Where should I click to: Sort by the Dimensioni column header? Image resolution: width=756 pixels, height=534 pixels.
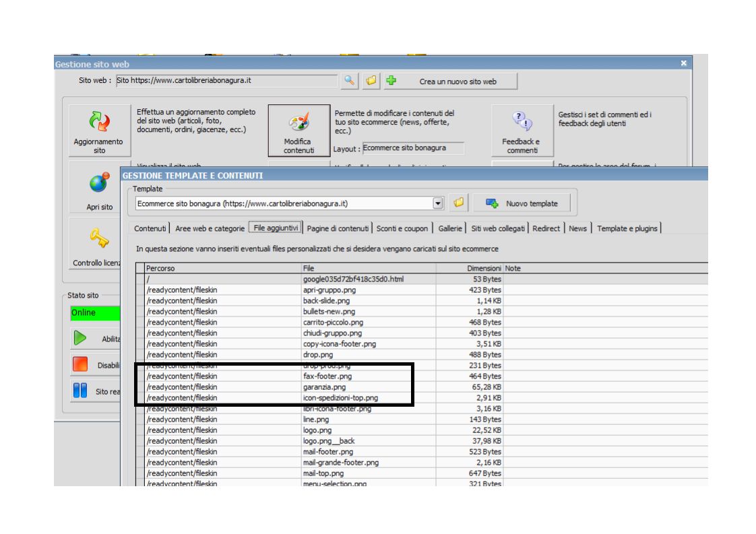click(470, 269)
